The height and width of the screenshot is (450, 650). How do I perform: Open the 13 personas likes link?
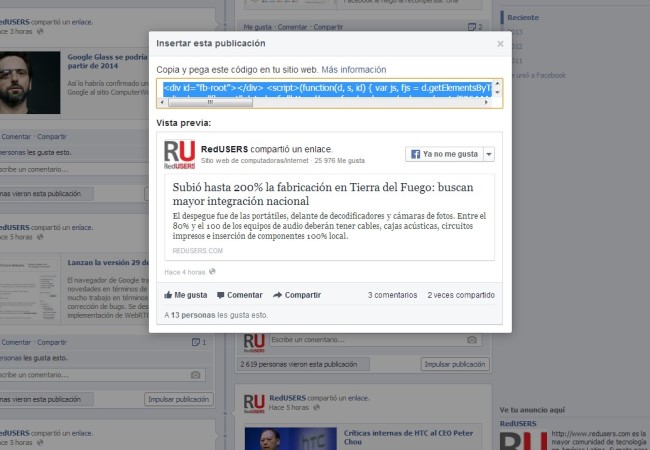pyautogui.click(x=193, y=315)
